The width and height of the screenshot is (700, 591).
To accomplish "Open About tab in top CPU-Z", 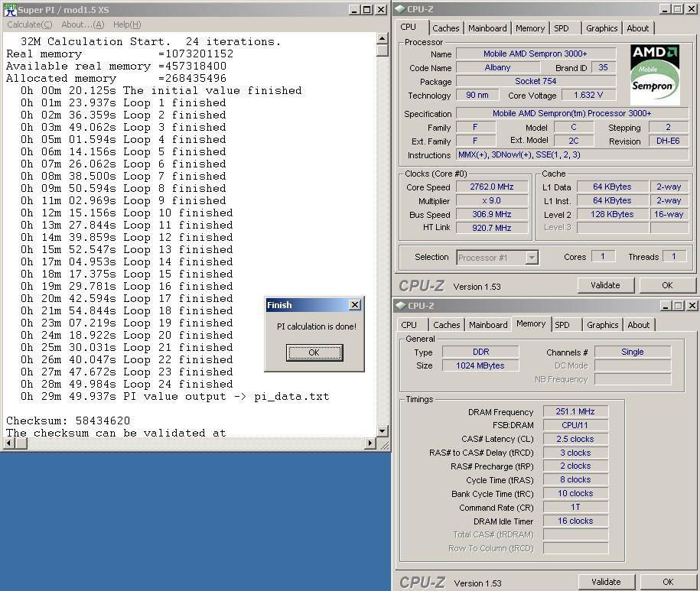I will coord(637,28).
